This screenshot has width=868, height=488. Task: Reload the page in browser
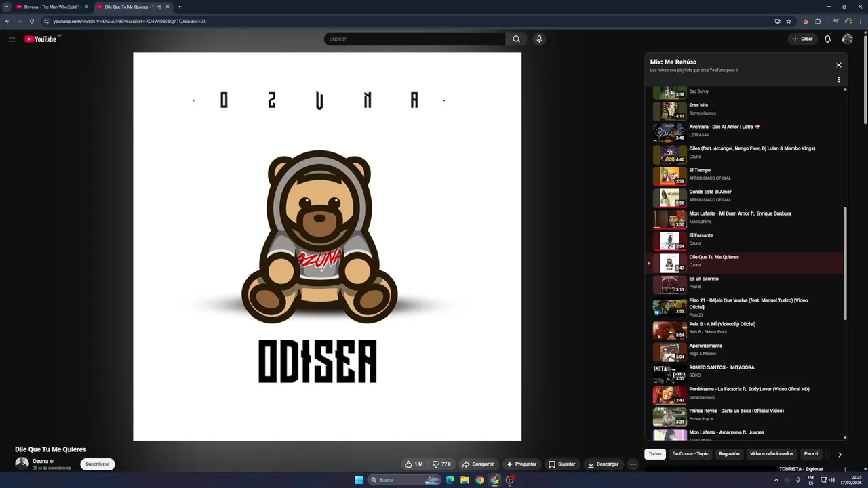pos(31,21)
